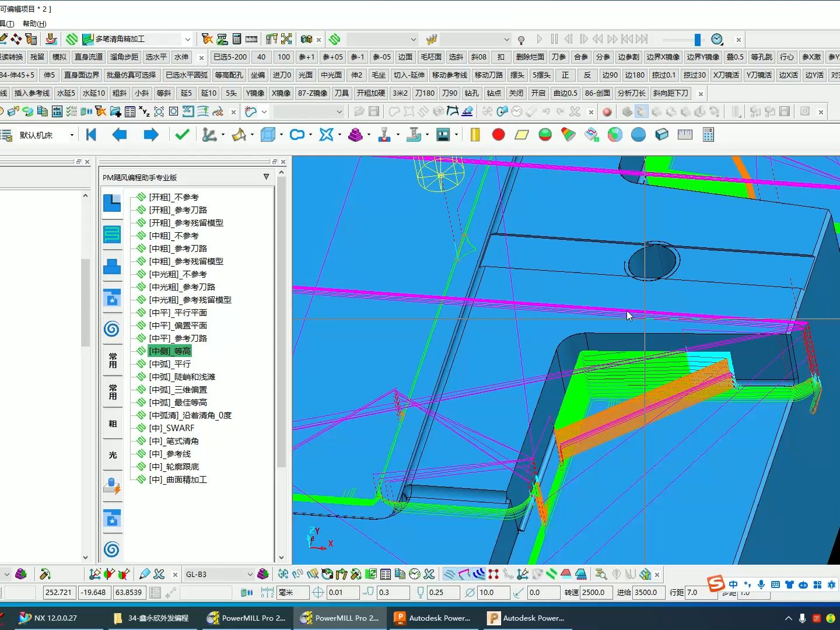Click the red sphere shading icon

pyautogui.click(x=498, y=135)
